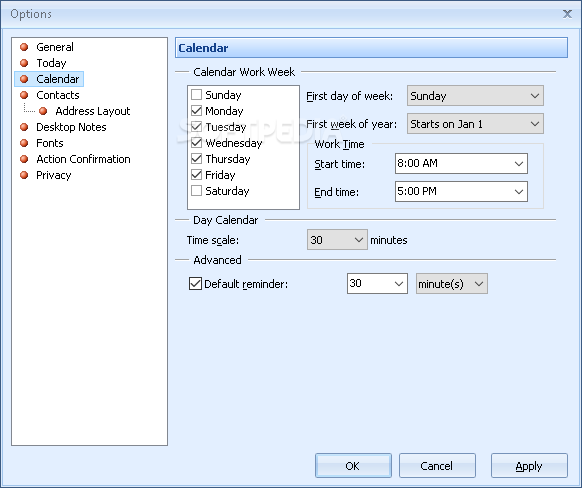Click the Apply button

(x=529, y=465)
